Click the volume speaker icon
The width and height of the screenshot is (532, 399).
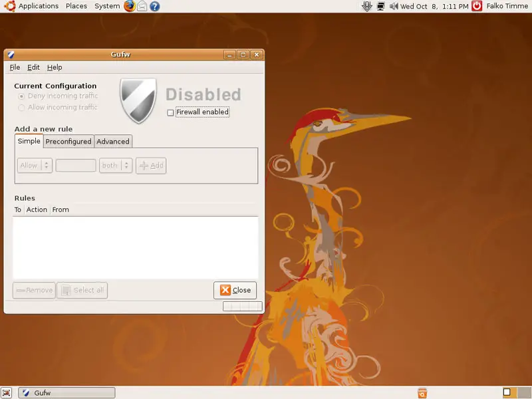coord(394,6)
